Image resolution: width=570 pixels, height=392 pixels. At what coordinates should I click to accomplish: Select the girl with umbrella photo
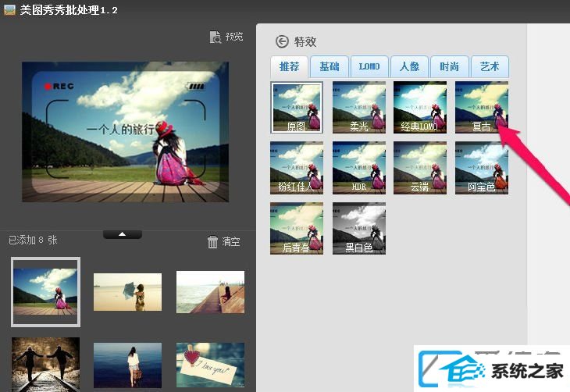point(127,291)
